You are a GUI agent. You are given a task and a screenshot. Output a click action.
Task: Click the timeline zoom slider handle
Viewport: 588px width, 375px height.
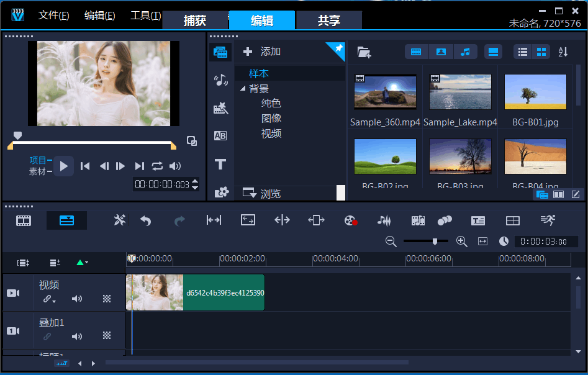(435, 241)
